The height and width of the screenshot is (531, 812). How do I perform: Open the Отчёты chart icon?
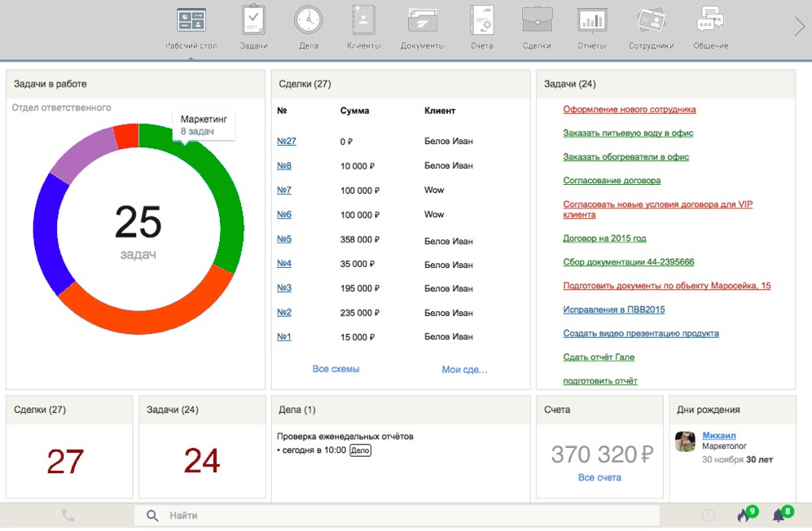click(592, 20)
